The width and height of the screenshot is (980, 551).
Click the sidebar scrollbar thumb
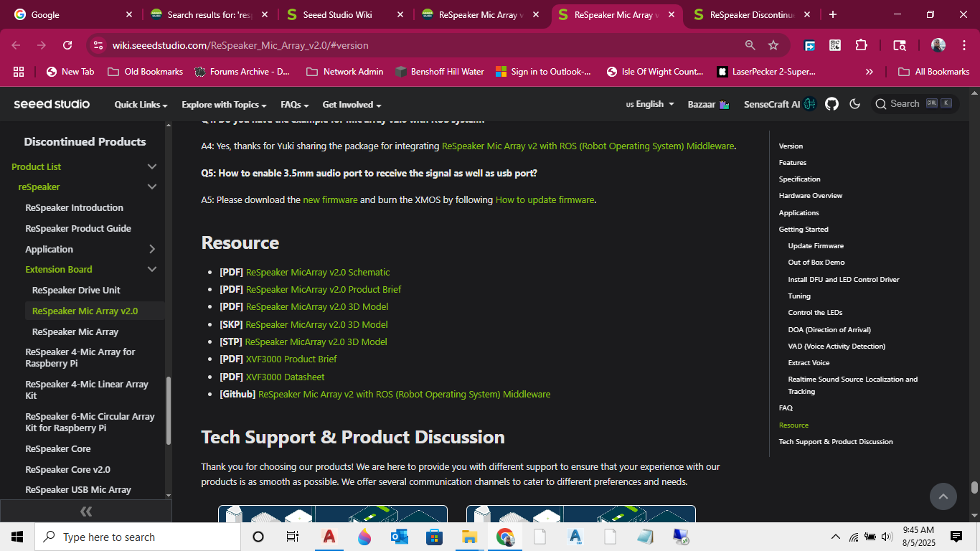pyautogui.click(x=169, y=410)
